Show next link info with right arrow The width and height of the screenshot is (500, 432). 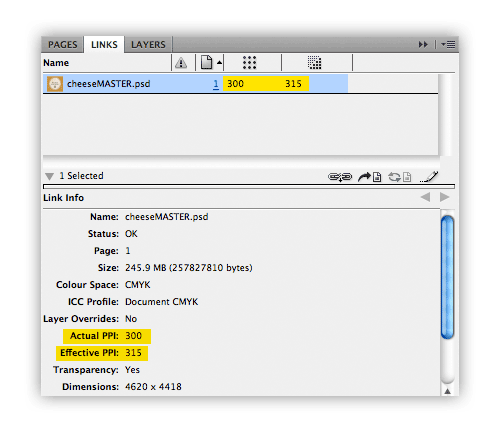pyautogui.click(x=444, y=197)
